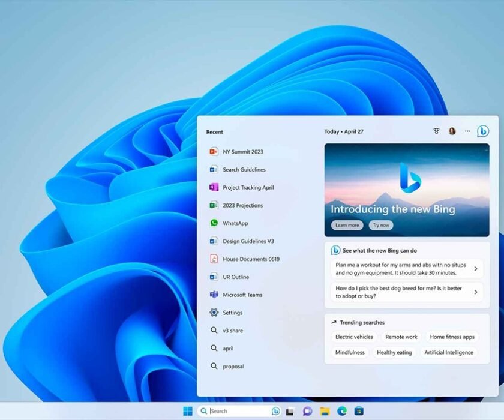Select 'april' recent search text
The image size is (504, 420).
pos(228,349)
